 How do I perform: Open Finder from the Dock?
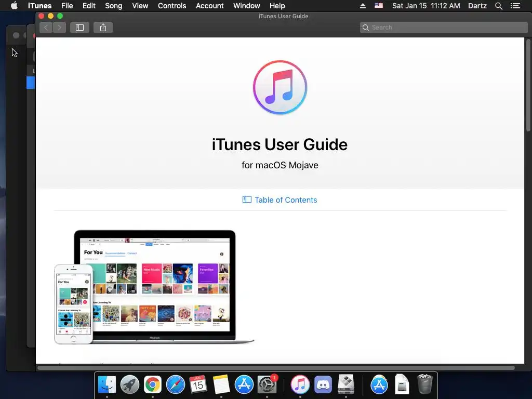(107, 384)
